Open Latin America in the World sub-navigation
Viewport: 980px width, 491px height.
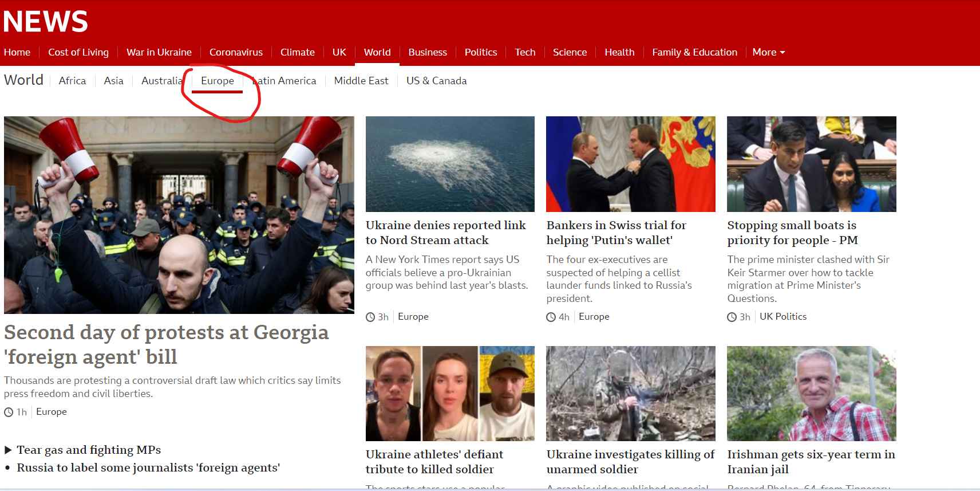284,81
